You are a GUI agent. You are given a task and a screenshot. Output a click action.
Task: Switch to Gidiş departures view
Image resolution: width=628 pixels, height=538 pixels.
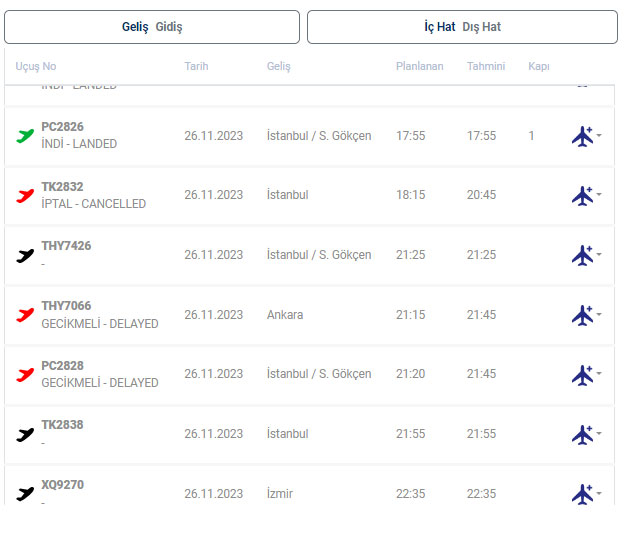point(169,27)
